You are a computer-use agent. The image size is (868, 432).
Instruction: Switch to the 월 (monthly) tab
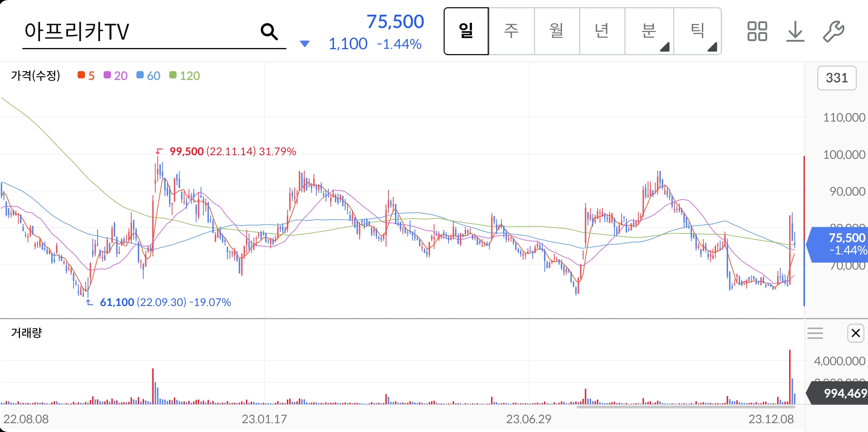pos(556,31)
